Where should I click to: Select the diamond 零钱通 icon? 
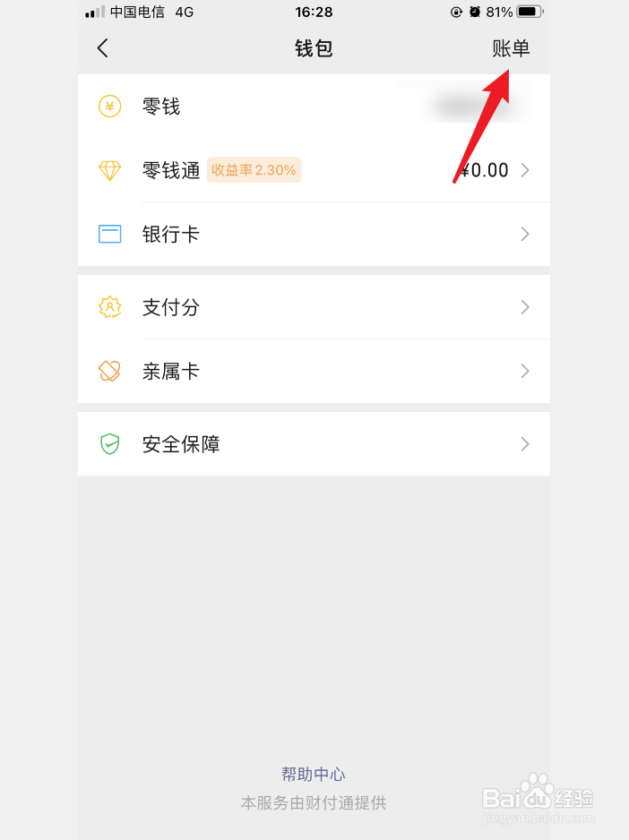coord(109,170)
